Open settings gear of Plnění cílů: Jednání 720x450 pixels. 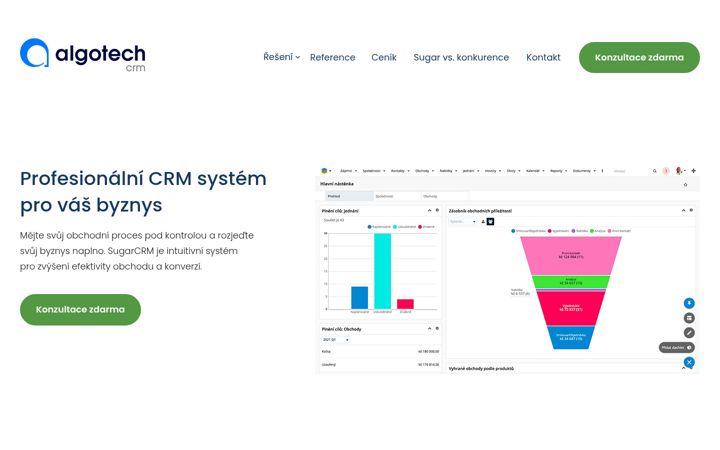click(437, 210)
